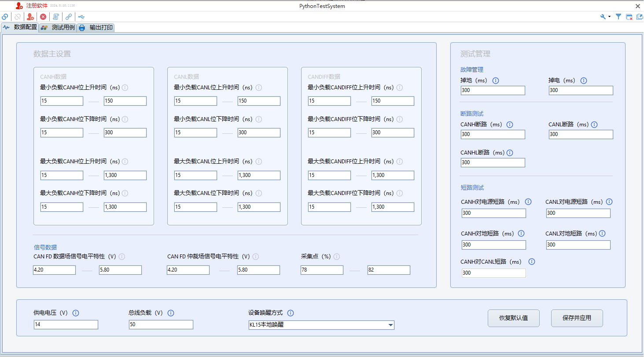This screenshot has width=644, height=357.
Task: Click the wrench settings icon
Action: click(603, 17)
